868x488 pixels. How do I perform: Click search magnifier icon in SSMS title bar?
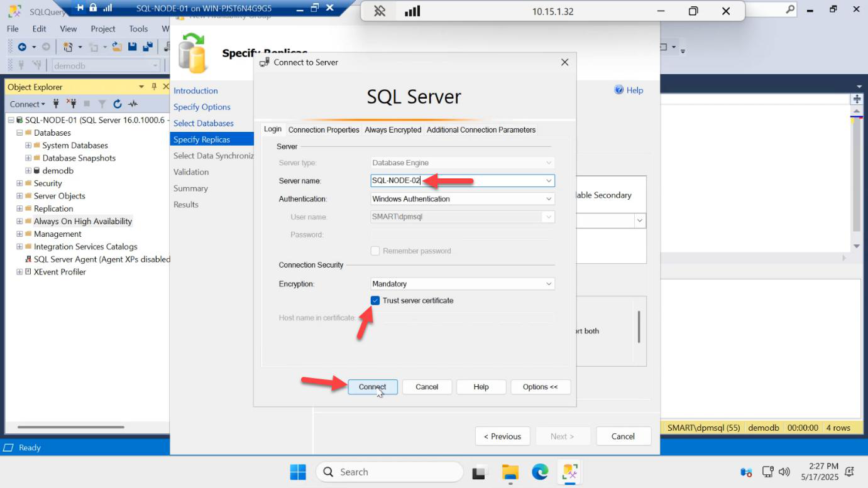click(790, 9)
